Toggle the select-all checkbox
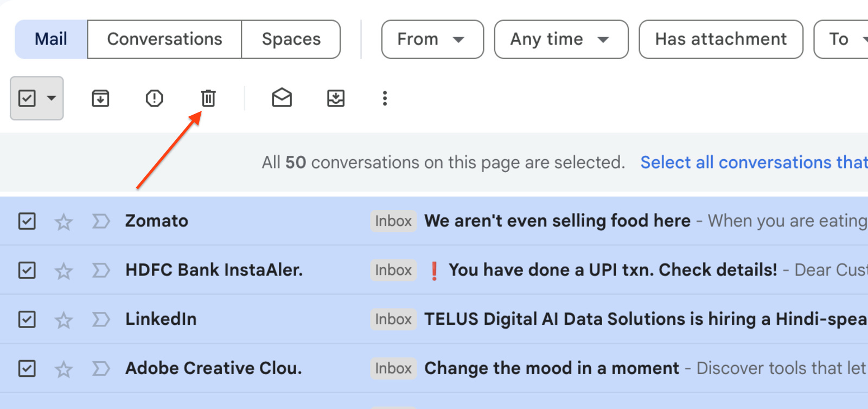The width and height of the screenshot is (868, 409). [x=28, y=98]
